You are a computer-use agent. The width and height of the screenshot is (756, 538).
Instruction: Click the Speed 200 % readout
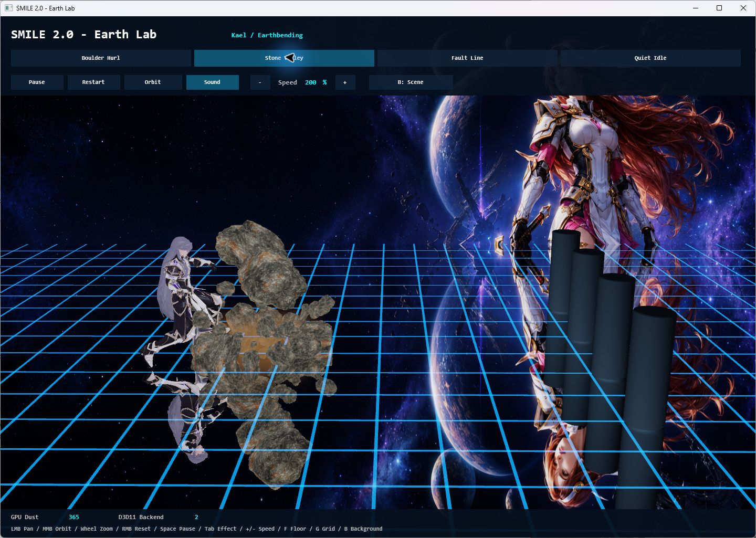[302, 82]
